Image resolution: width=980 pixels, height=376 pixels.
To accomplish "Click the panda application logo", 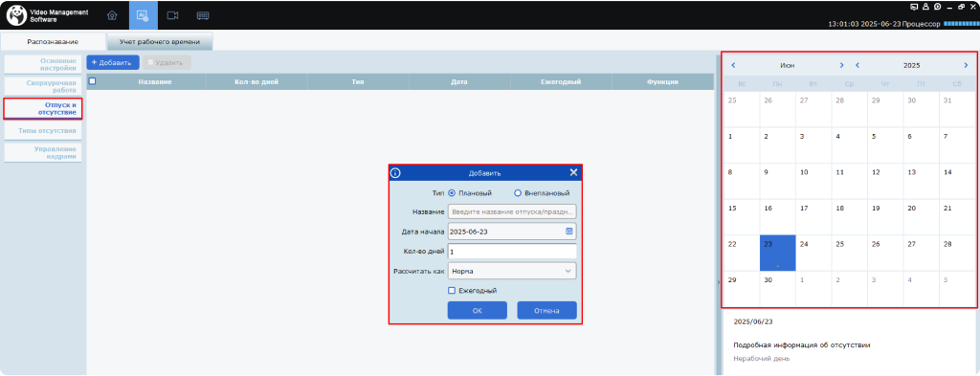I will click(x=16, y=15).
